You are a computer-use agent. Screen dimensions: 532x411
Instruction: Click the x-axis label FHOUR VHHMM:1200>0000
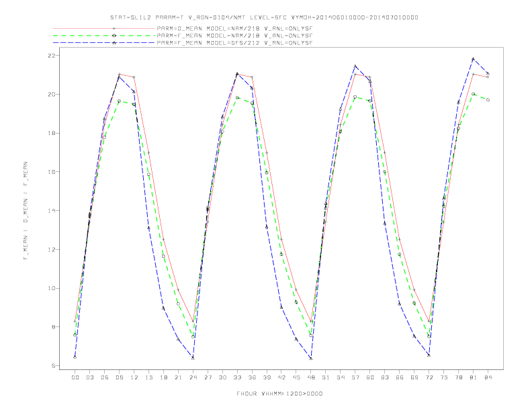279,394
